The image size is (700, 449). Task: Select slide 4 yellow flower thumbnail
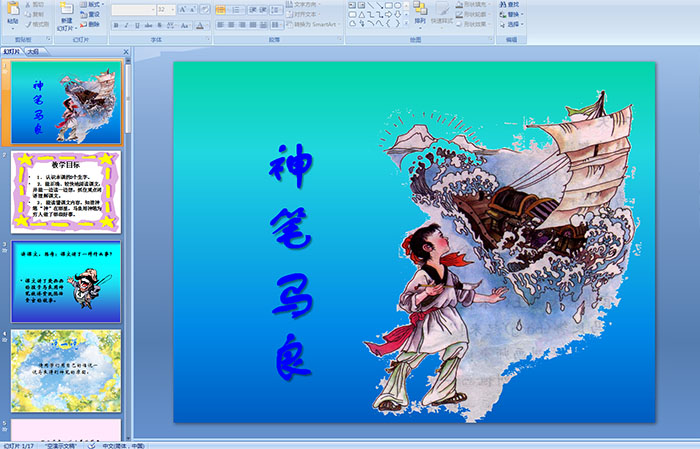(x=66, y=371)
